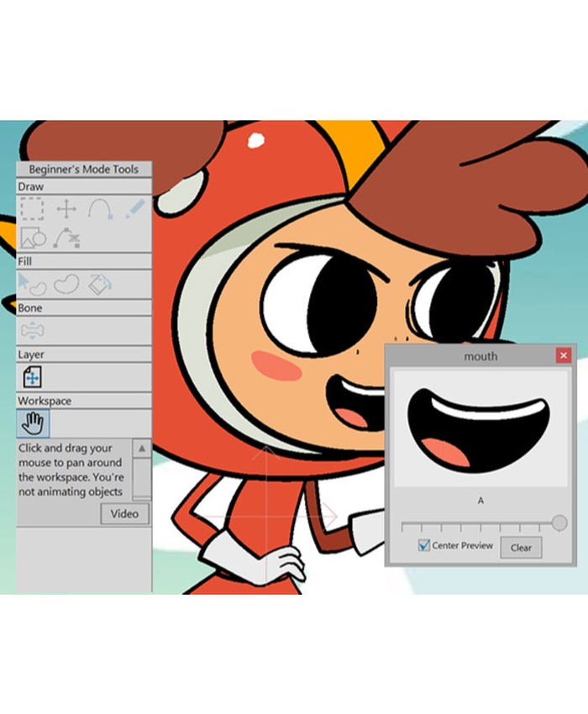Image resolution: width=588 pixels, height=714 pixels.
Task: Select the Draw Shape tool
Action: point(32,239)
